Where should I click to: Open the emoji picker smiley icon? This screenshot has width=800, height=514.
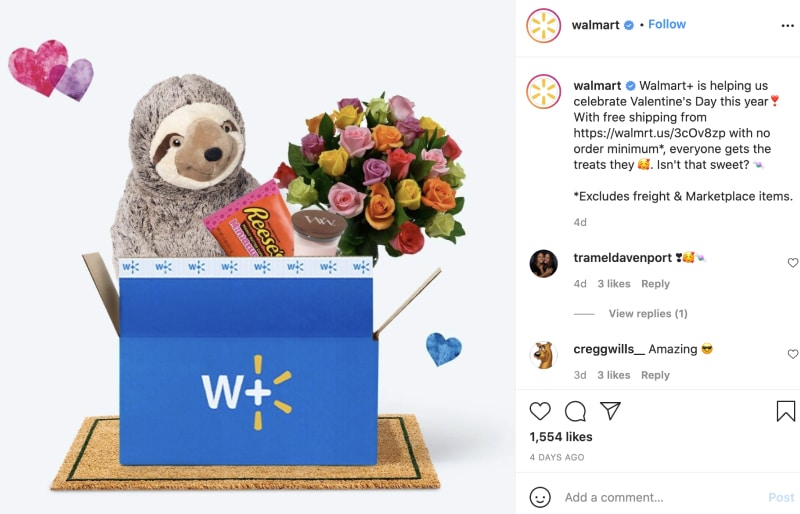[x=540, y=497]
